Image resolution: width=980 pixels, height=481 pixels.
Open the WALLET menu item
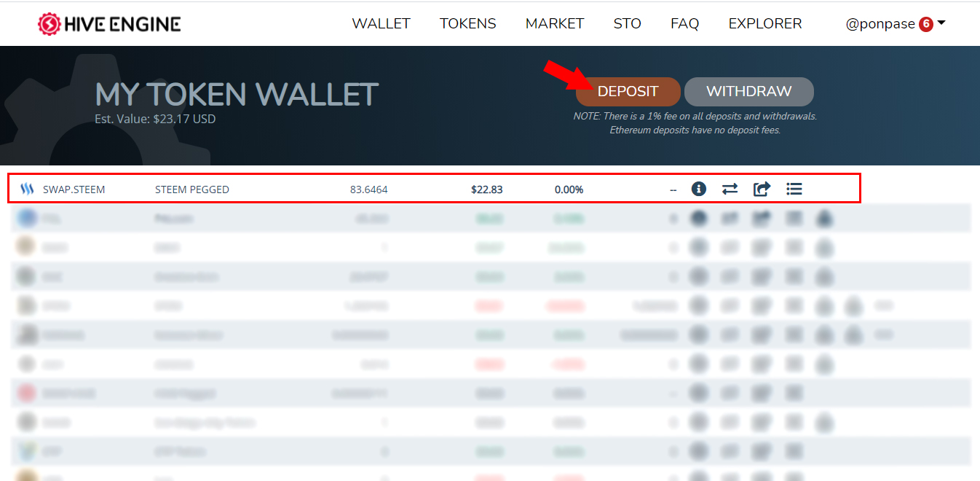(x=381, y=23)
